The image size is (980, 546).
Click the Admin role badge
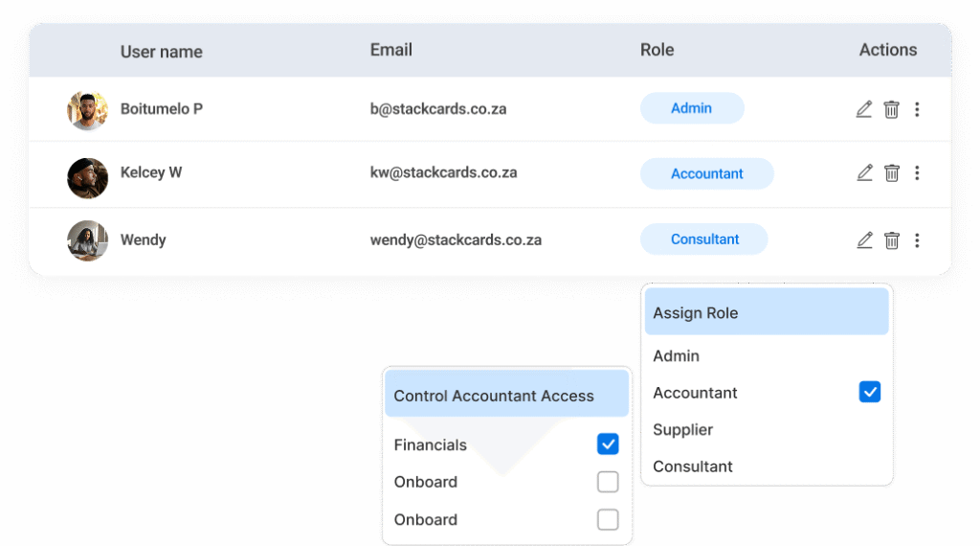[691, 108]
